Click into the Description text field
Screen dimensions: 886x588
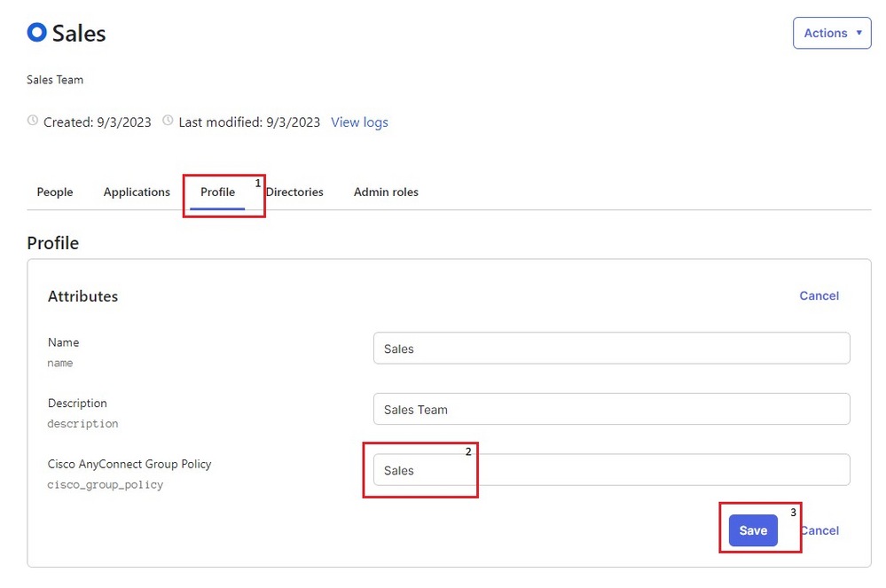[x=611, y=410]
